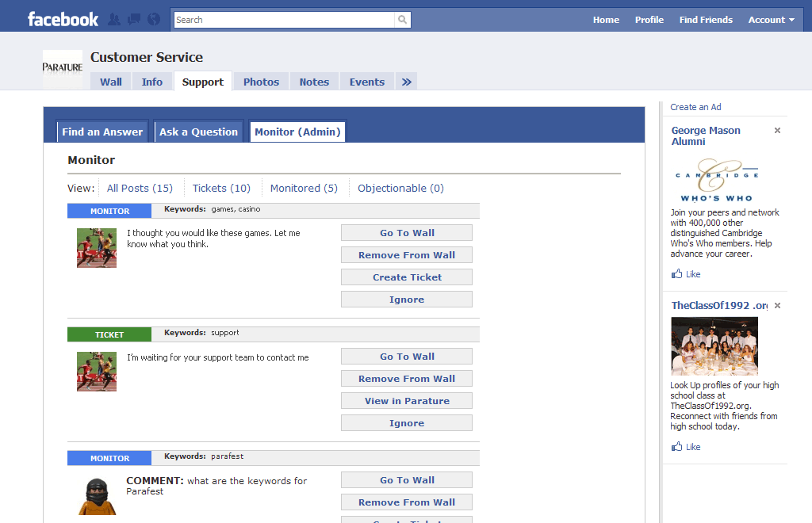Open the notifications globe icon
This screenshot has width=812, height=523.
pos(154,20)
